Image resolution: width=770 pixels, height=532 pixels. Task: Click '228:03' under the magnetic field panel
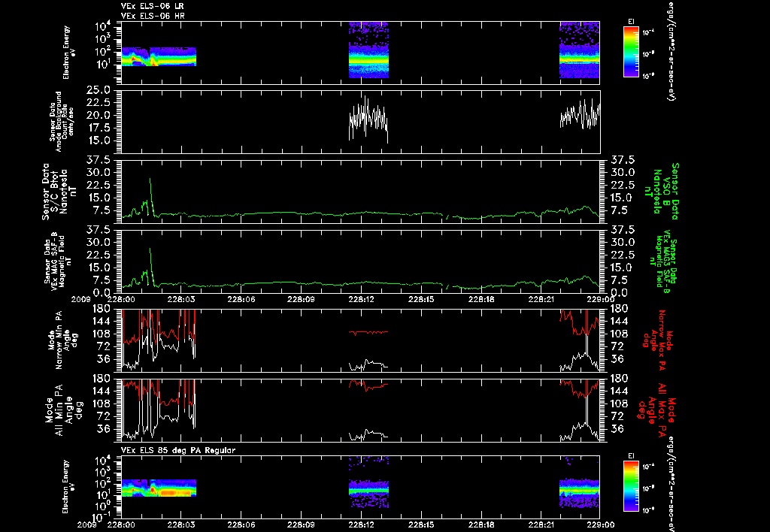pyautogui.click(x=180, y=299)
